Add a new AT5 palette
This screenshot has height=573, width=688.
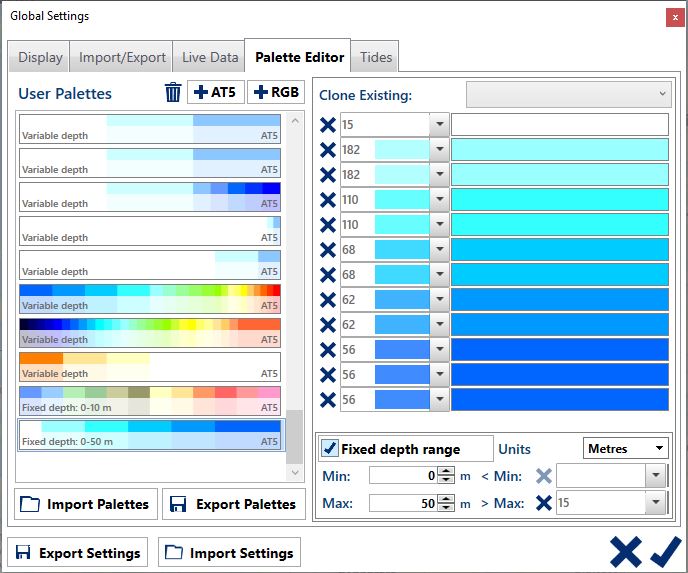[x=216, y=93]
